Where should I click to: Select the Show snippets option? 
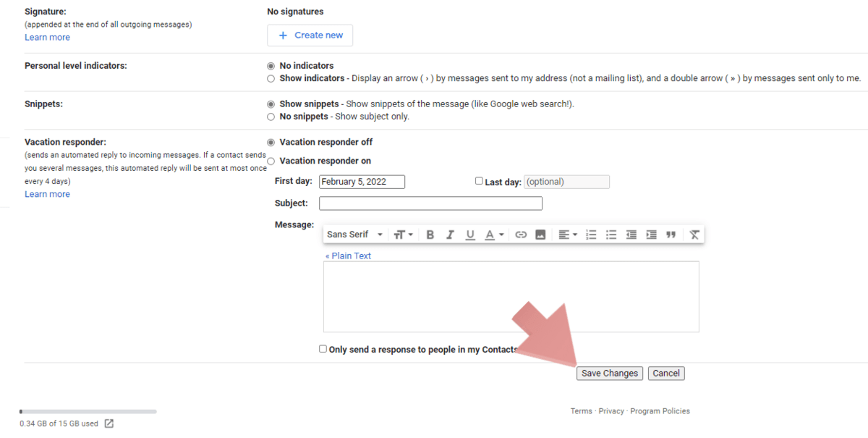tap(271, 104)
